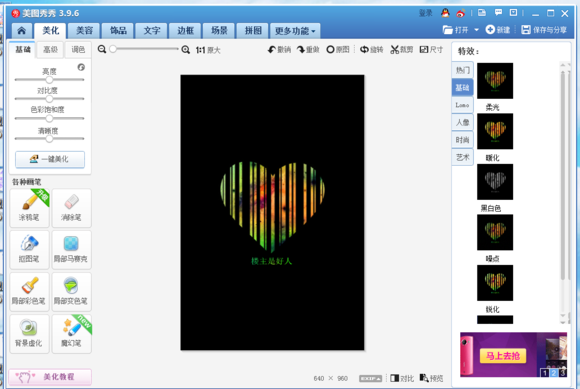Create a new image with 新建
The width and height of the screenshot is (580, 389).
(x=498, y=30)
